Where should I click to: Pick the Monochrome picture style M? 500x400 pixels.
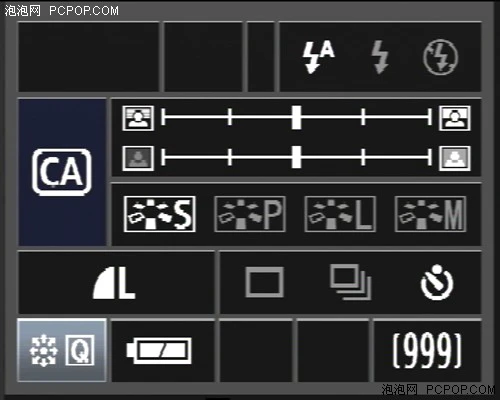431,214
